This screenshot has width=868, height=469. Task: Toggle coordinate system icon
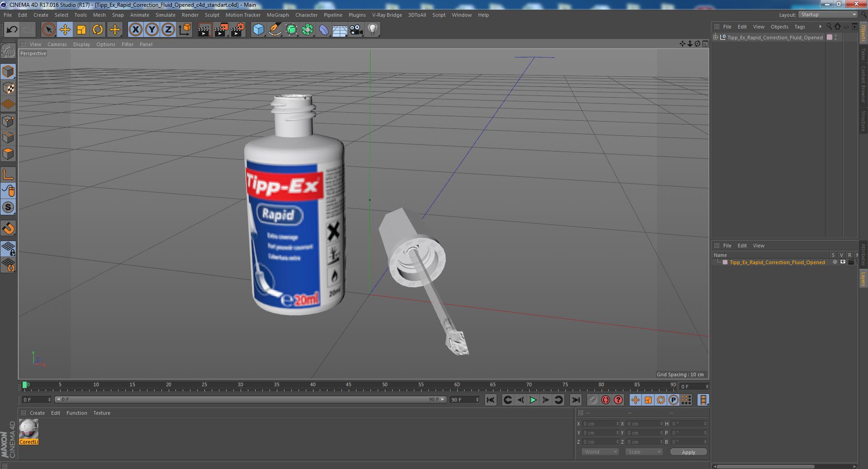[x=185, y=30]
